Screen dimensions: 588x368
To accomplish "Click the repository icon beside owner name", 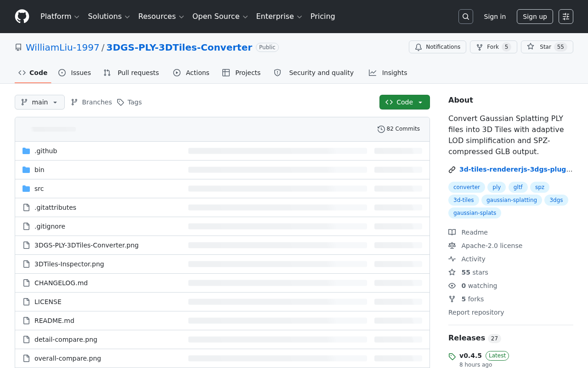I will (x=18, y=47).
